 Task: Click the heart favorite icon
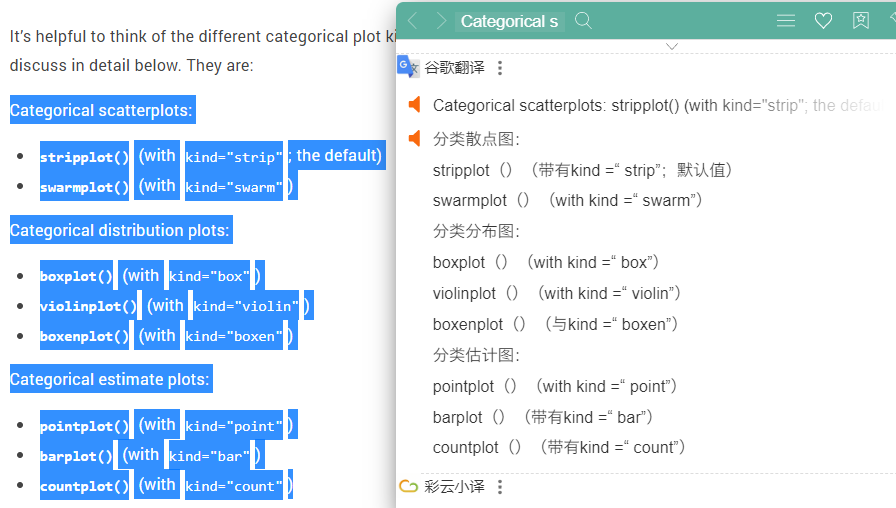(823, 21)
